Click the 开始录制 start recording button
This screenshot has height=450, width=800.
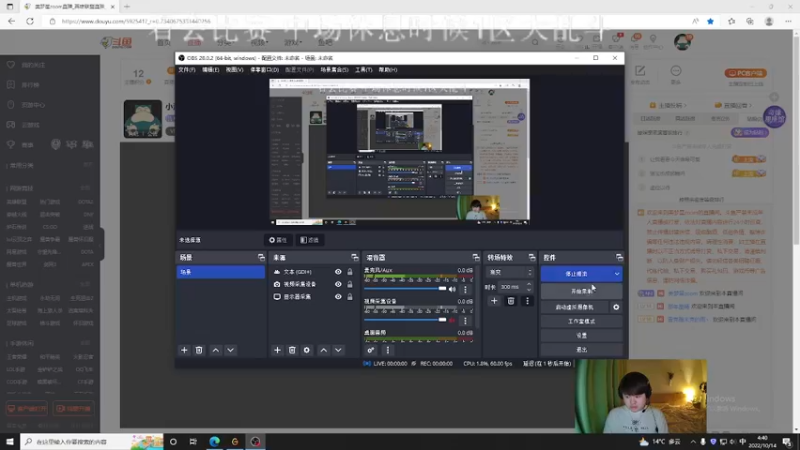click(582, 291)
